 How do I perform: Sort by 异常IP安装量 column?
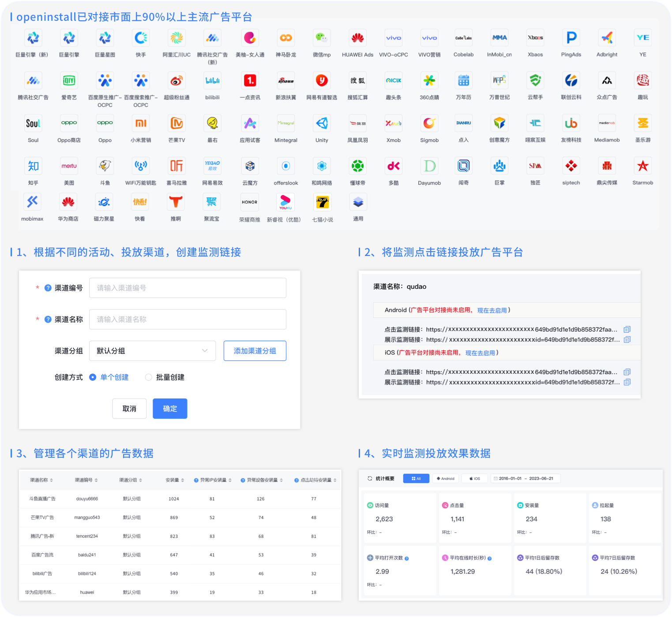point(230,480)
